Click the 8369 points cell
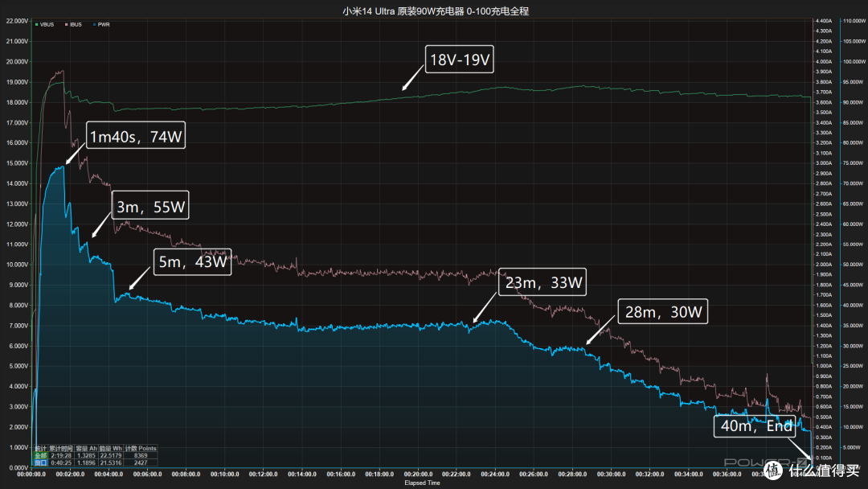This screenshot has height=489, width=868. (141, 455)
